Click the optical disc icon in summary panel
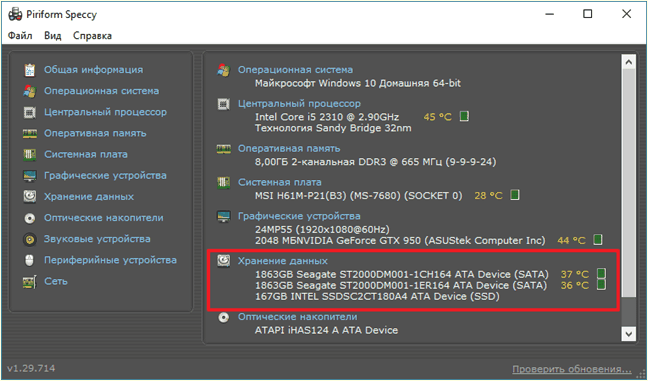This screenshot has height=381, width=648. pos(224,317)
